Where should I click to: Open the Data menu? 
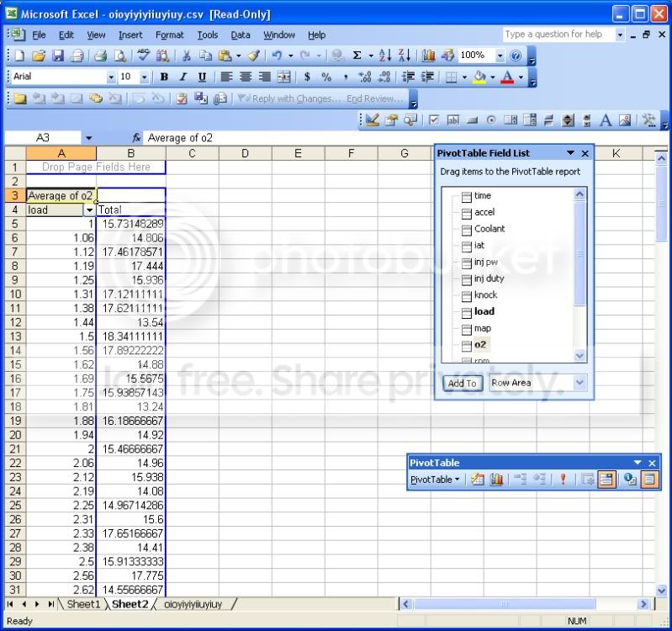[241, 34]
